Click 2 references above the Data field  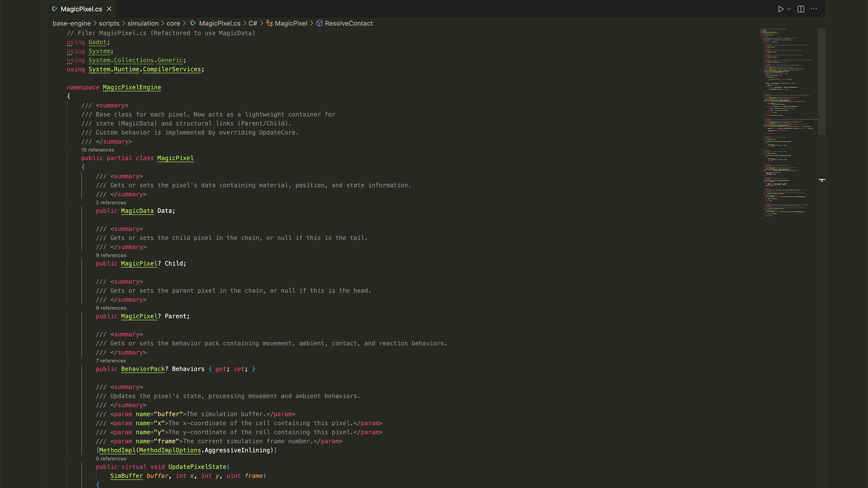pyautogui.click(x=111, y=202)
